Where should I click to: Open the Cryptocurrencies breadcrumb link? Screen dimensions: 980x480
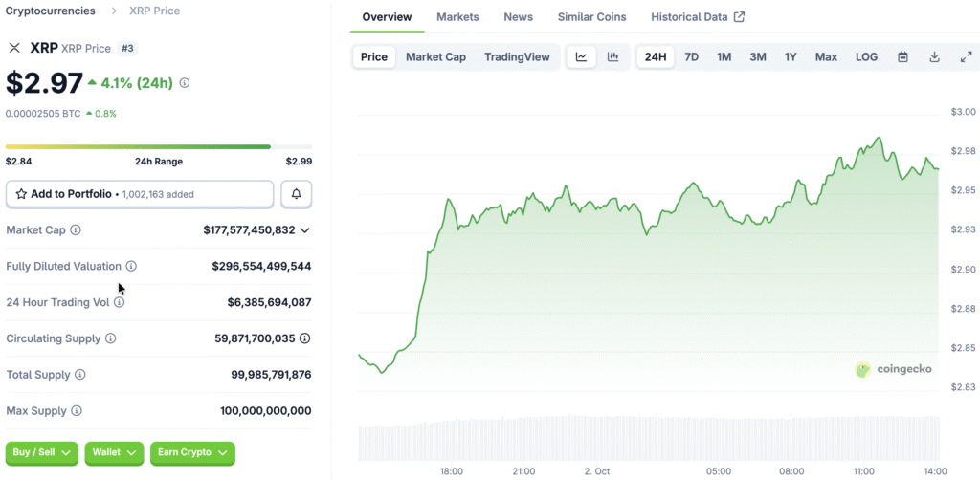tap(51, 11)
